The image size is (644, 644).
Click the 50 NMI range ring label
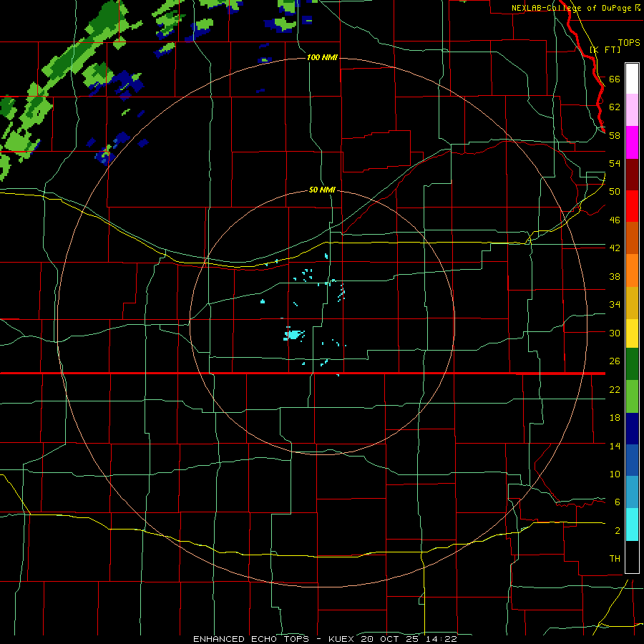(x=322, y=190)
